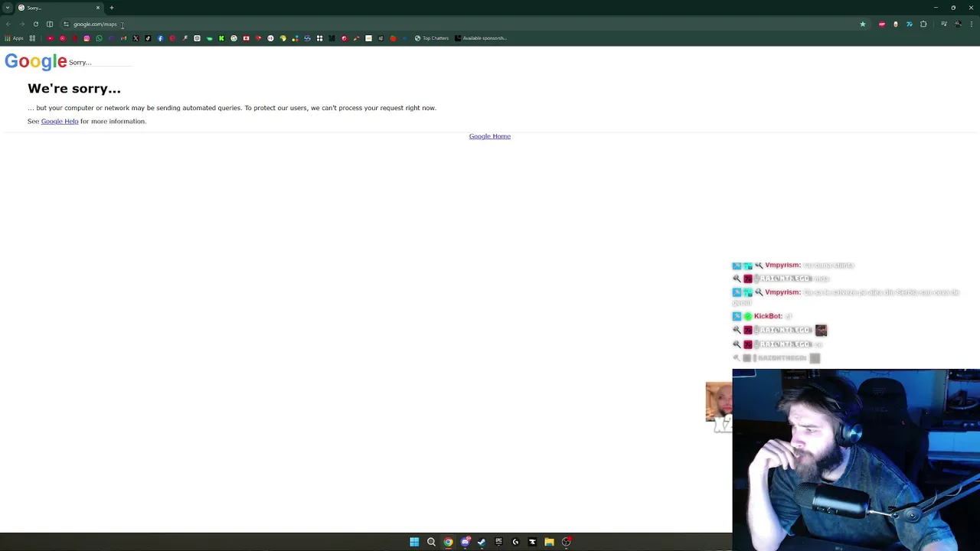Image resolution: width=980 pixels, height=551 pixels.
Task: Open the Kick bookmark icon
Action: (221, 38)
